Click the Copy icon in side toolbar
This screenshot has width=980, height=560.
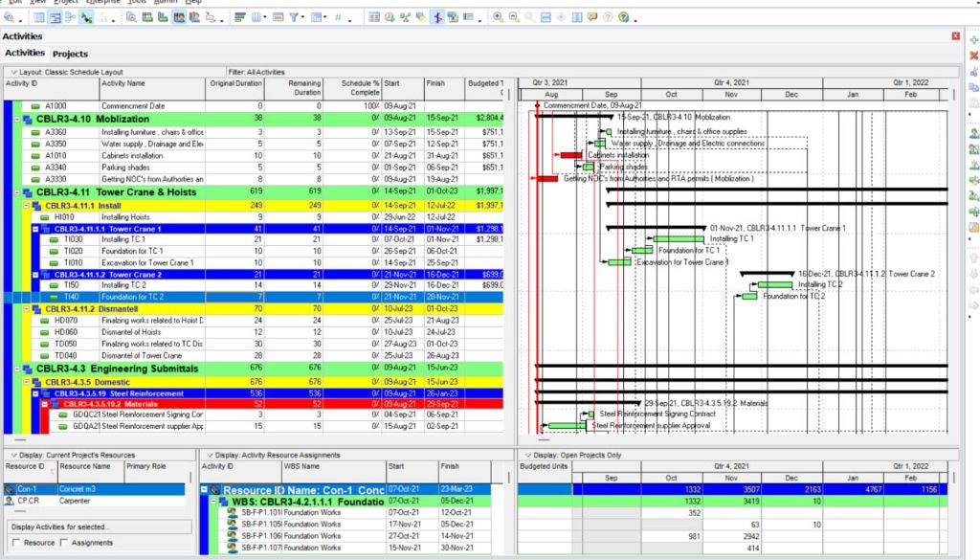(972, 87)
